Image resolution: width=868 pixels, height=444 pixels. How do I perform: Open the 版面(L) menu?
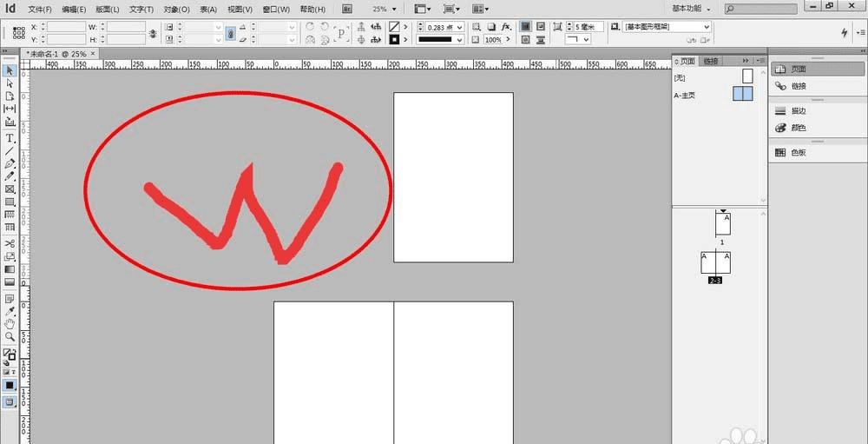(108, 10)
